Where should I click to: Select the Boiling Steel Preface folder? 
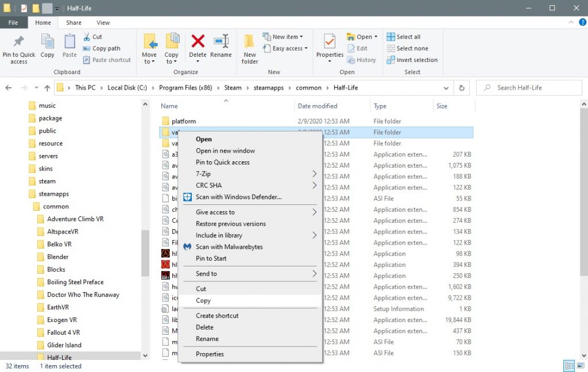[x=75, y=282]
